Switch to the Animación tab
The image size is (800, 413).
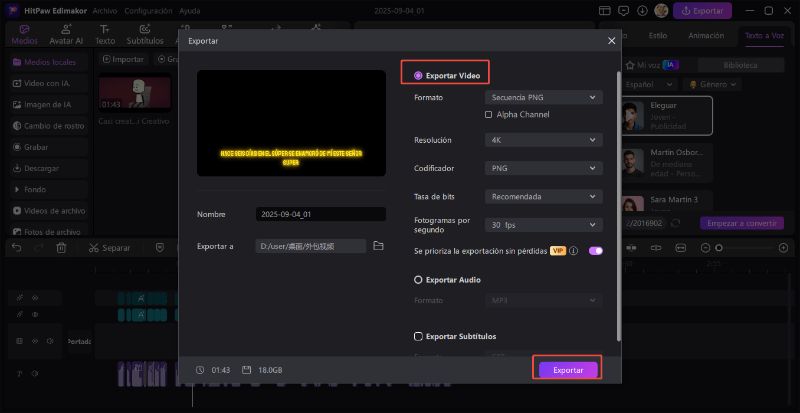(706, 35)
